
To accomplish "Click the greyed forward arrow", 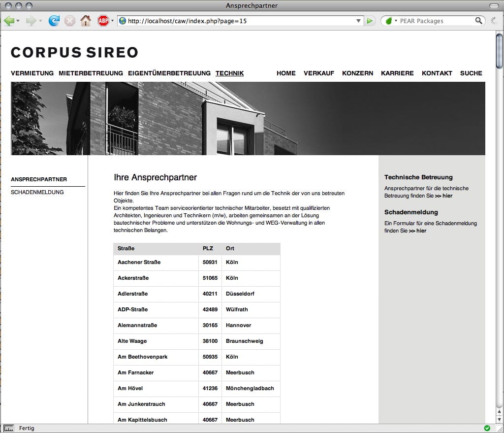I will 31,21.
